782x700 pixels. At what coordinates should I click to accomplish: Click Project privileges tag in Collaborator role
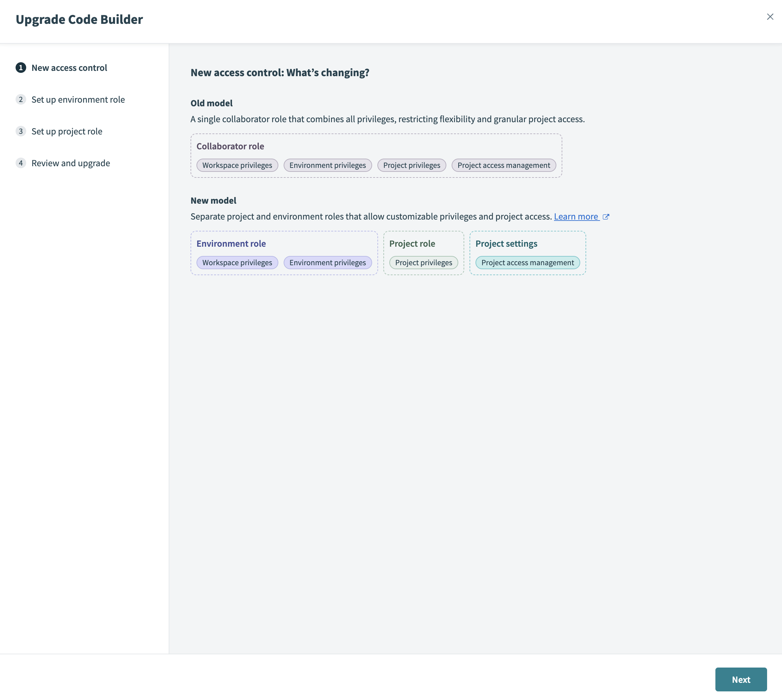412,165
